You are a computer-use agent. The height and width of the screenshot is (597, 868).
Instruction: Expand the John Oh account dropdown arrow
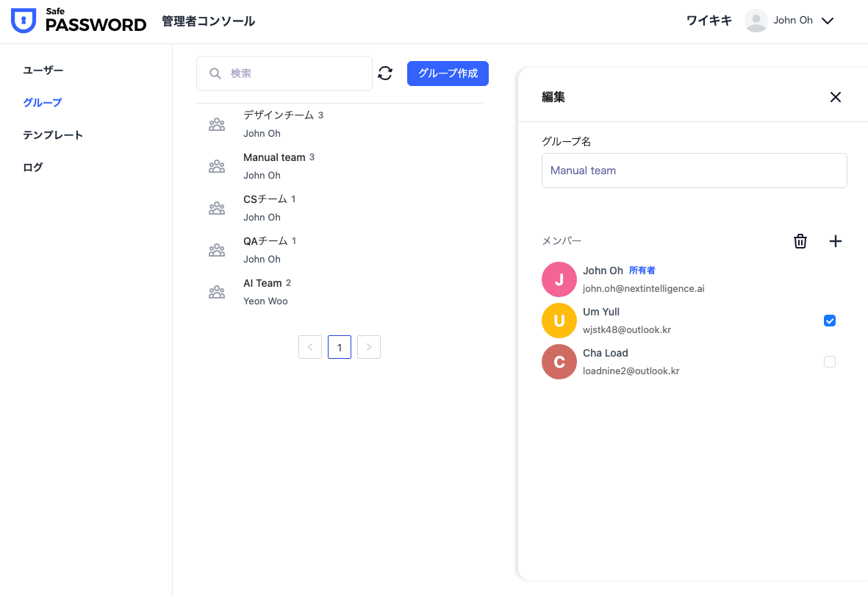pyautogui.click(x=828, y=21)
